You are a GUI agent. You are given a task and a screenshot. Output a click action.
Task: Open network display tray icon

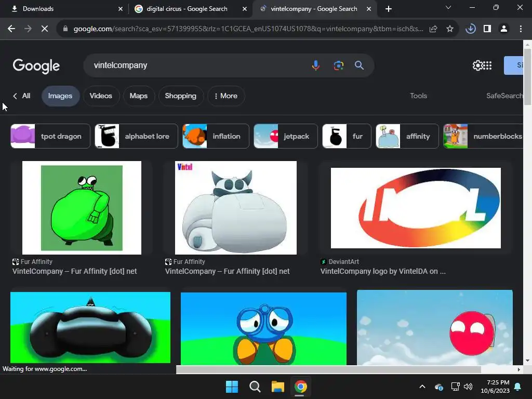point(455,387)
